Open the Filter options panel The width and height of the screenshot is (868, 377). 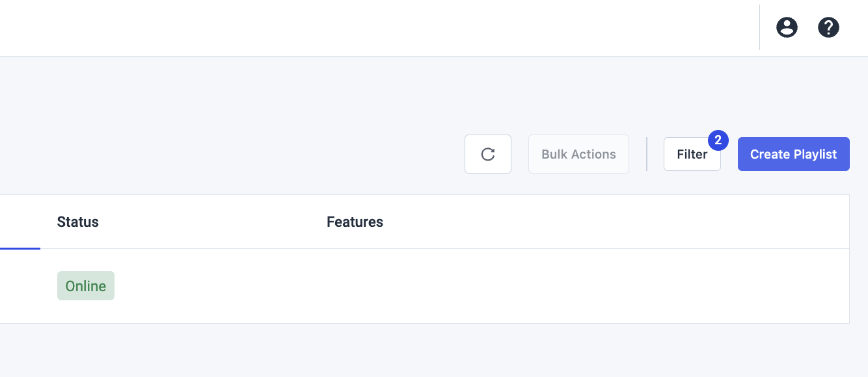(692, 154)
